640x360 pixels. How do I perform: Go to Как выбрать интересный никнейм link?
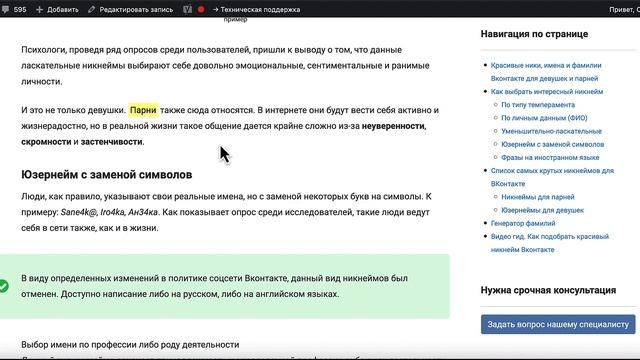(x=547, y=91)
